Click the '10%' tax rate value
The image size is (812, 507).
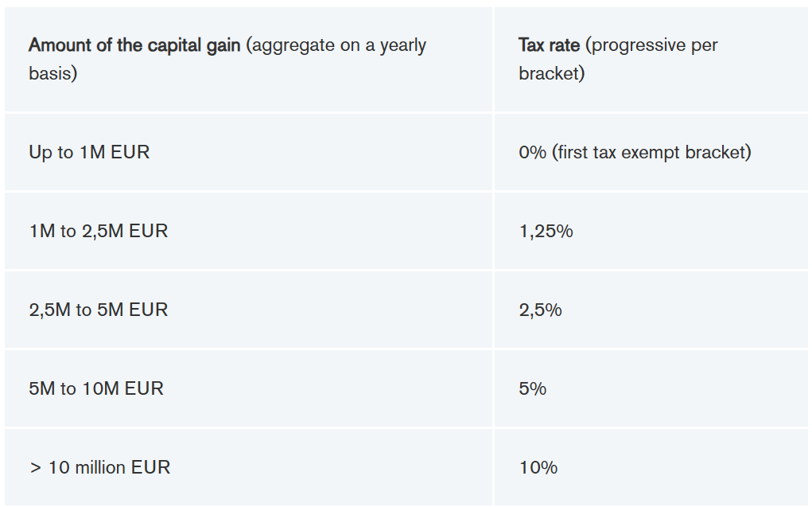[538, 467]
